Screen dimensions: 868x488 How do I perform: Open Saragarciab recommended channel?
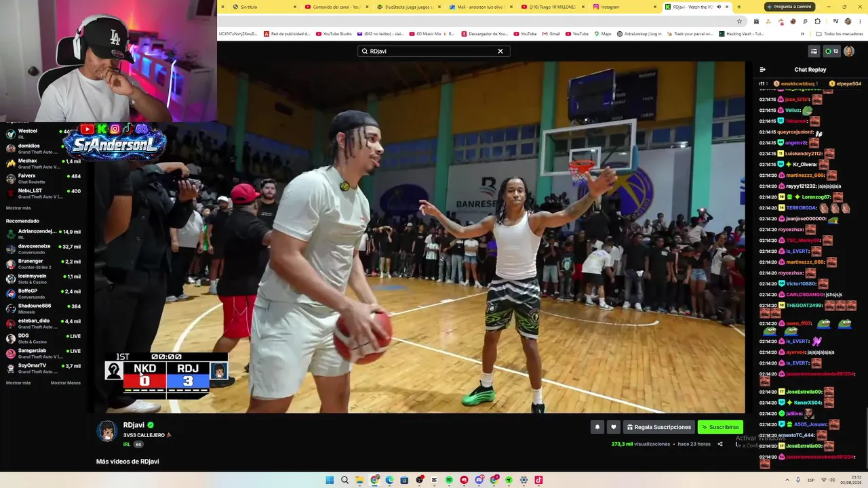click(x=43, y=353)
